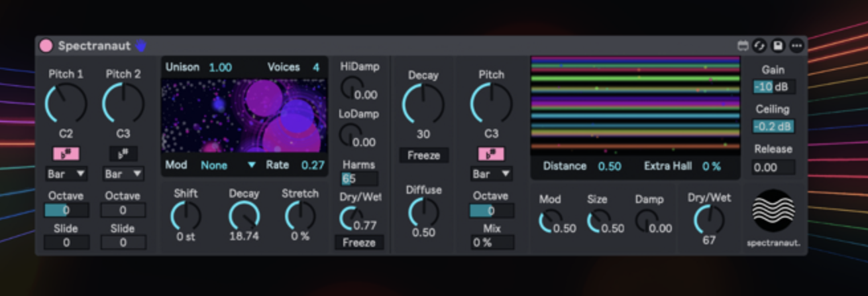The image size is (868, 296).
Task: Click the right Pitch knob showing C3
Action: point(491,104)
